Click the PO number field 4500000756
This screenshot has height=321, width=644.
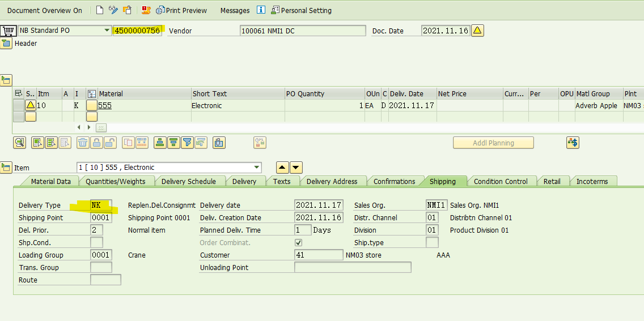click(x=138, y=31)
